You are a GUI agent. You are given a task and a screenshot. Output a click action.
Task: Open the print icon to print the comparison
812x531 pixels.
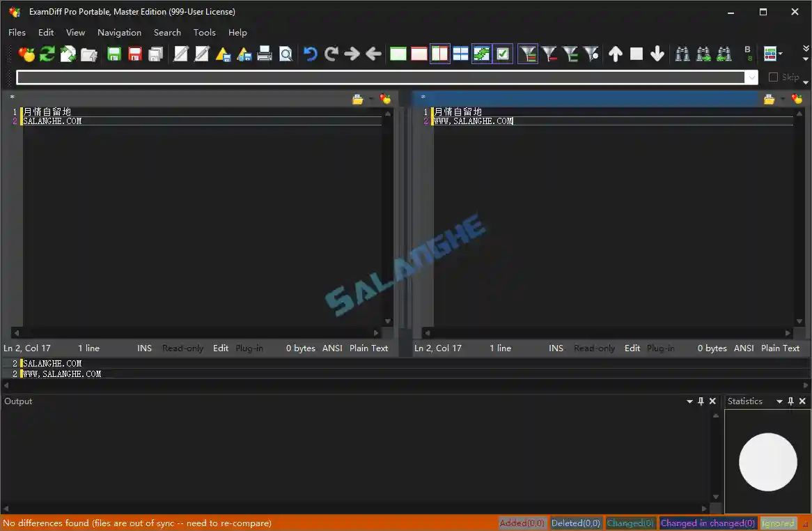pos(265,54)
